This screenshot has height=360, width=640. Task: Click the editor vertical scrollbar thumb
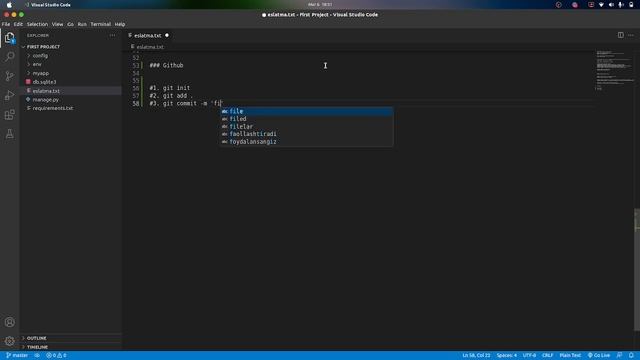click(x=637, y=269)
